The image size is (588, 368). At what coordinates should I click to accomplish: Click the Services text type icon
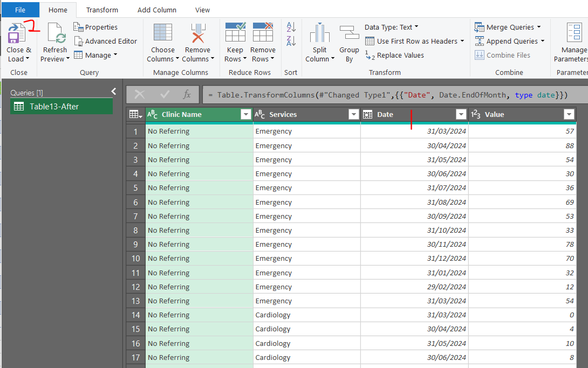click(259, 115)
